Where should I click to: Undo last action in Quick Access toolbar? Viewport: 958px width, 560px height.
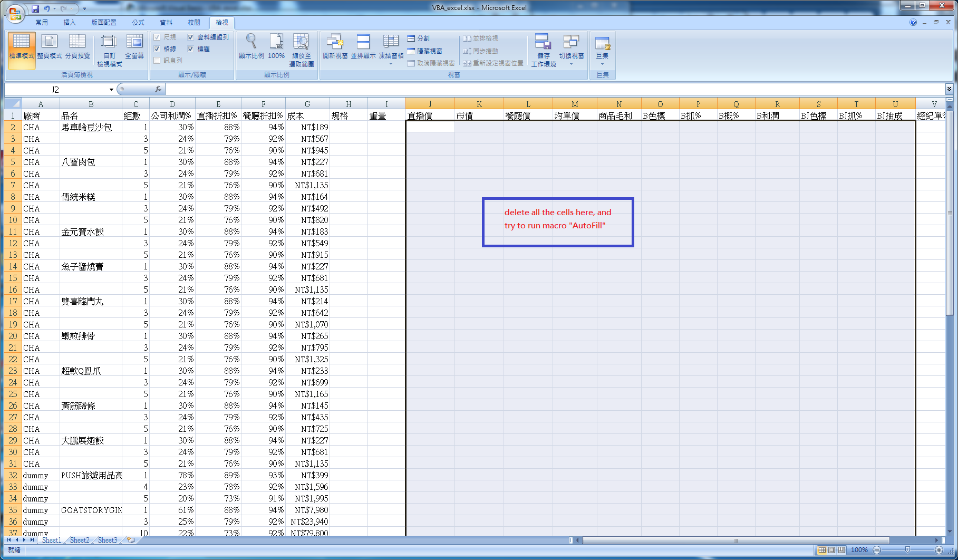46,8
